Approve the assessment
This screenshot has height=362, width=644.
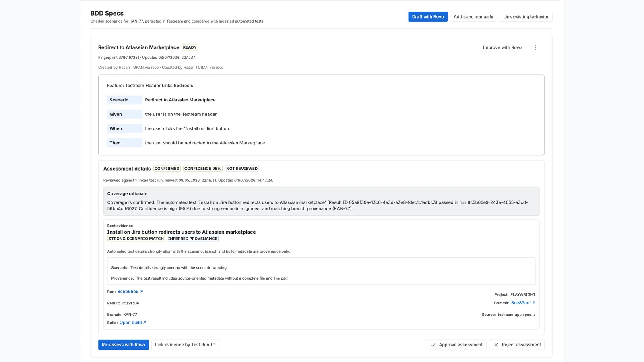tap(456, 345)
